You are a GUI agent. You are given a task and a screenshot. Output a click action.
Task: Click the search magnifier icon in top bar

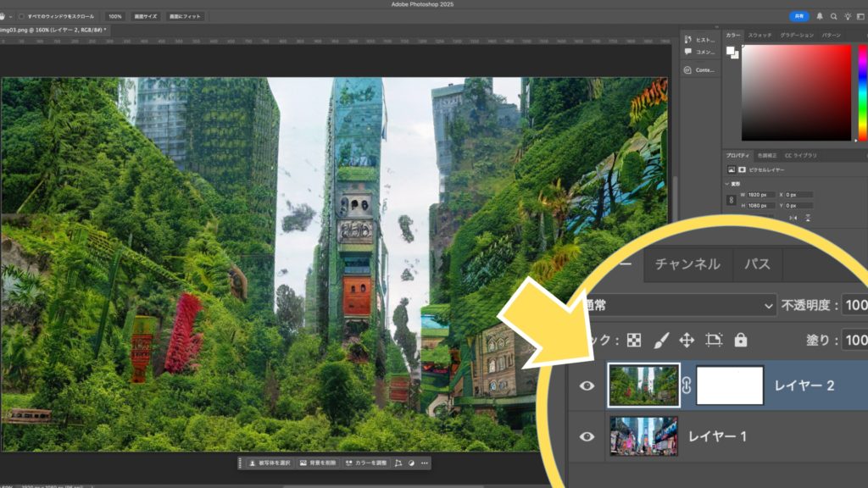[833, 16]
